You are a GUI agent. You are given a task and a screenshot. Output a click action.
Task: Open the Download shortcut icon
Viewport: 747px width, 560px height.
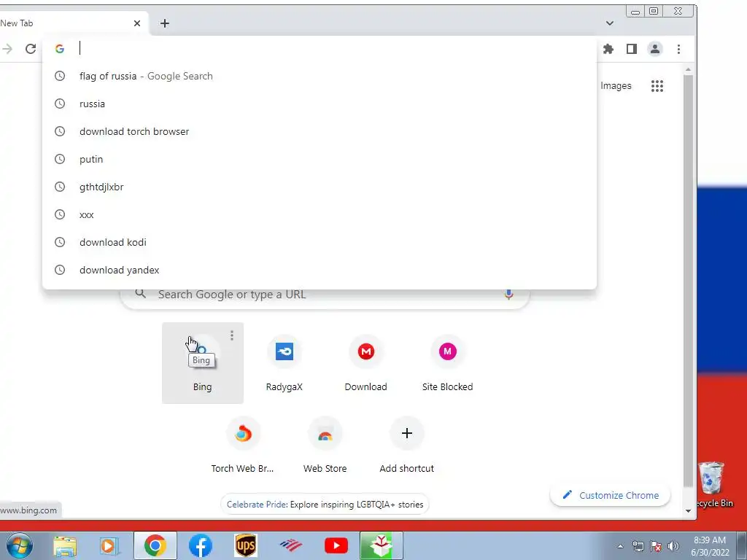click(x=366, y=351)
